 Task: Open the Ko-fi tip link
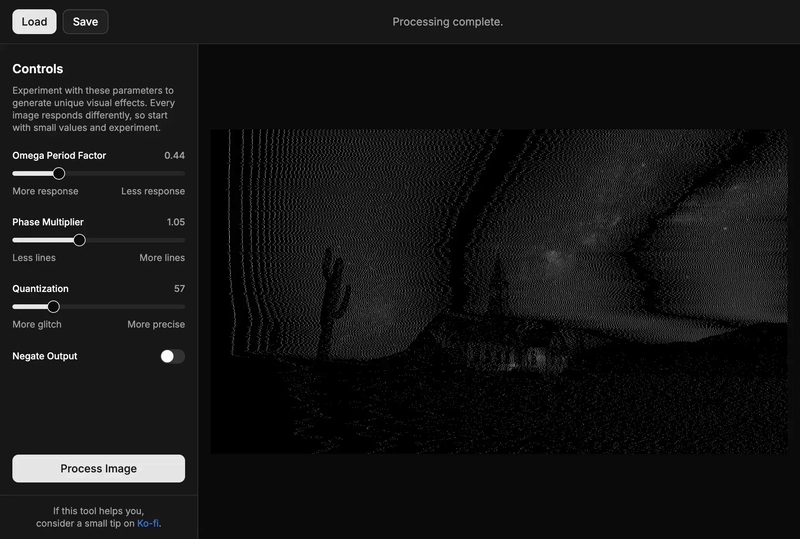tap(148, 523)
